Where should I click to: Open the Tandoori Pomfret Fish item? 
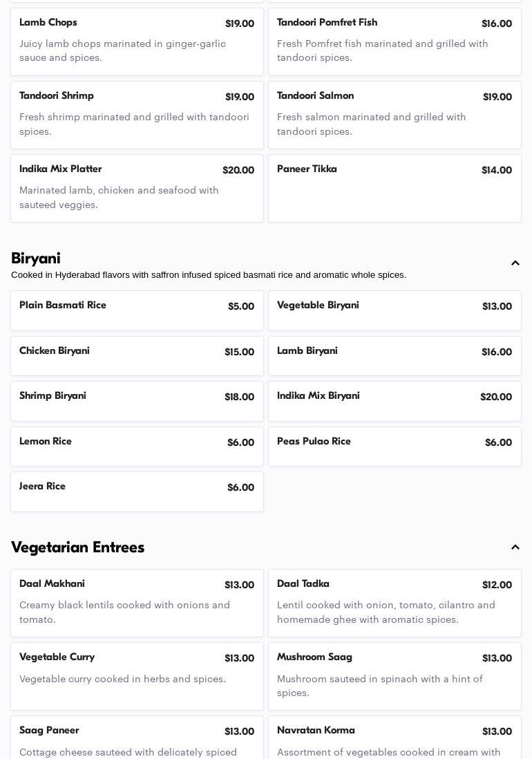pyautogui.click(x=395, y=41)
